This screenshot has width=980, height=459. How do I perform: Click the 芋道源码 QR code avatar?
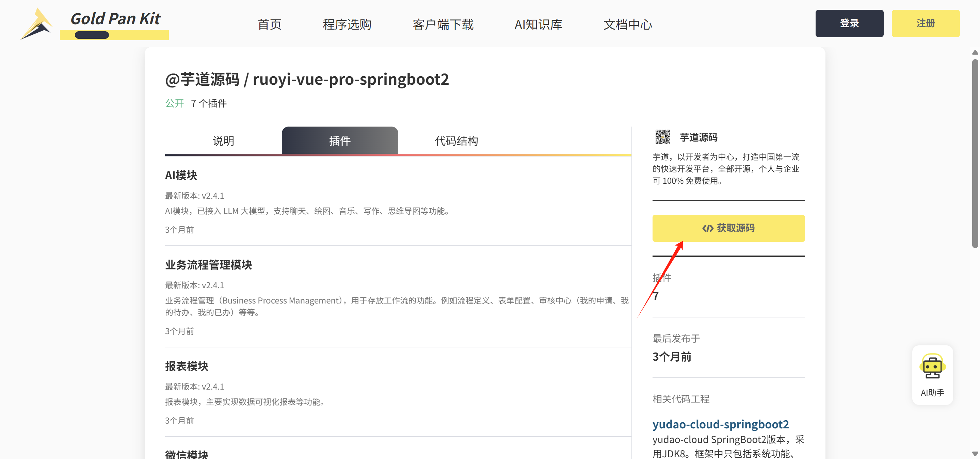click(x=662, y=137)
